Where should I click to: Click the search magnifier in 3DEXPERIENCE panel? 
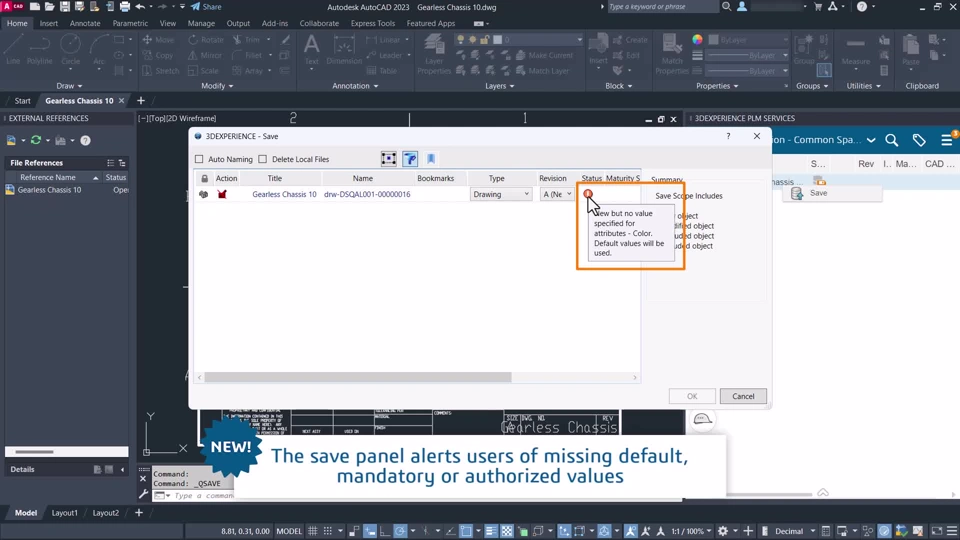[x=891, y=140]
